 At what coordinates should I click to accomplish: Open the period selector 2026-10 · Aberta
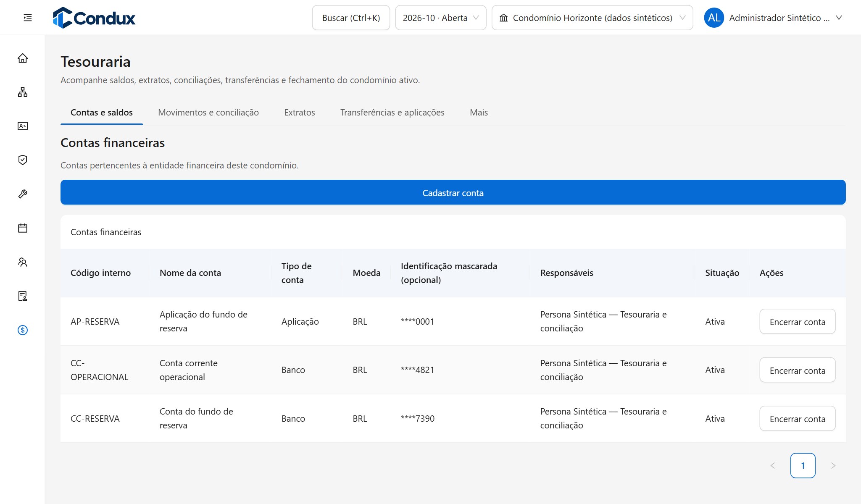[x=441, y=18]
